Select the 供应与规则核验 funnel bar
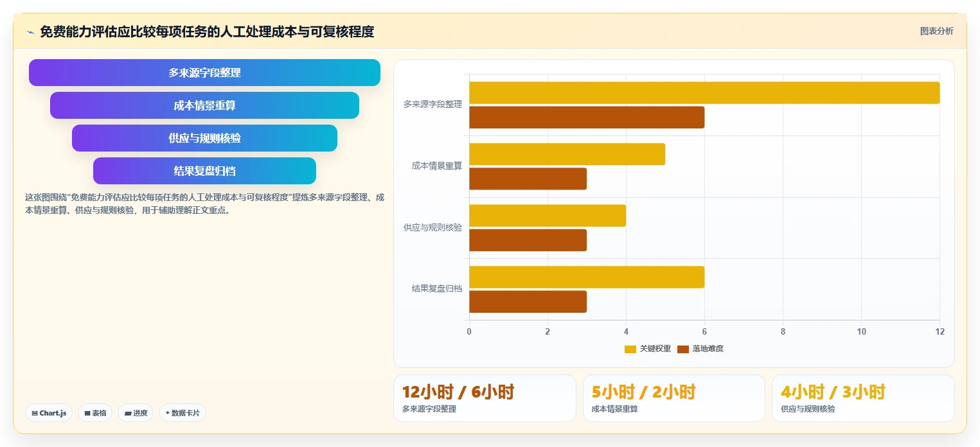 coord(204,138)
